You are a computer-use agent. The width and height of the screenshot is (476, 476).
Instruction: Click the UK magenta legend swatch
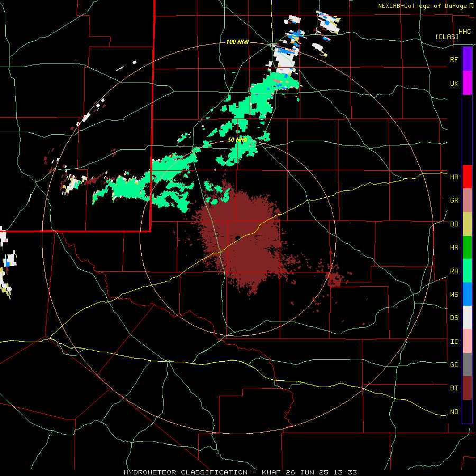(x=467, y=83)
